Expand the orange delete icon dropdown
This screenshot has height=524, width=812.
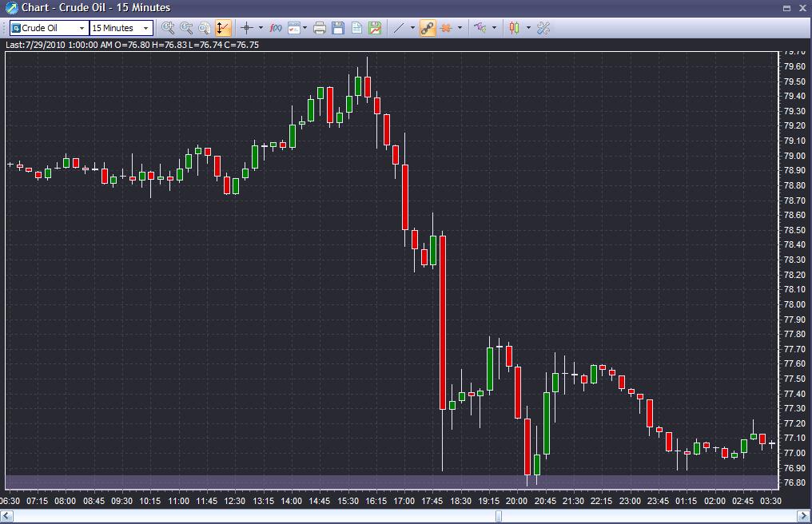(460, 28)
